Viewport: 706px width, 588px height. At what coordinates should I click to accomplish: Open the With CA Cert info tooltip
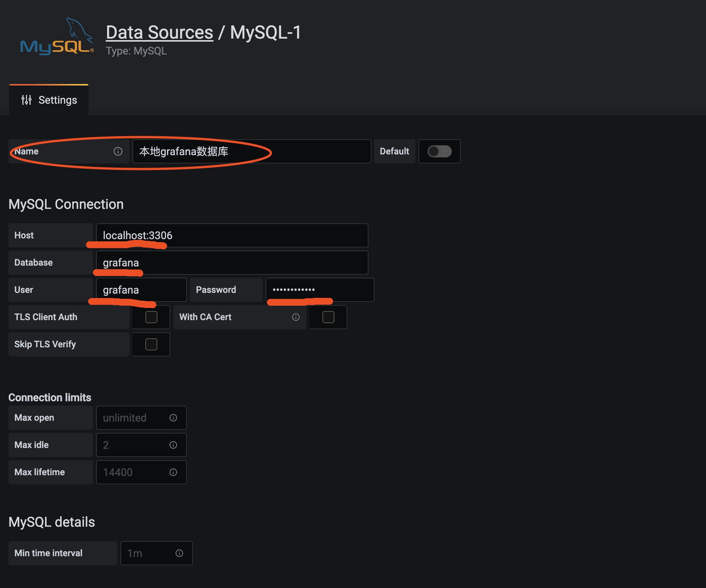(296, 317)
